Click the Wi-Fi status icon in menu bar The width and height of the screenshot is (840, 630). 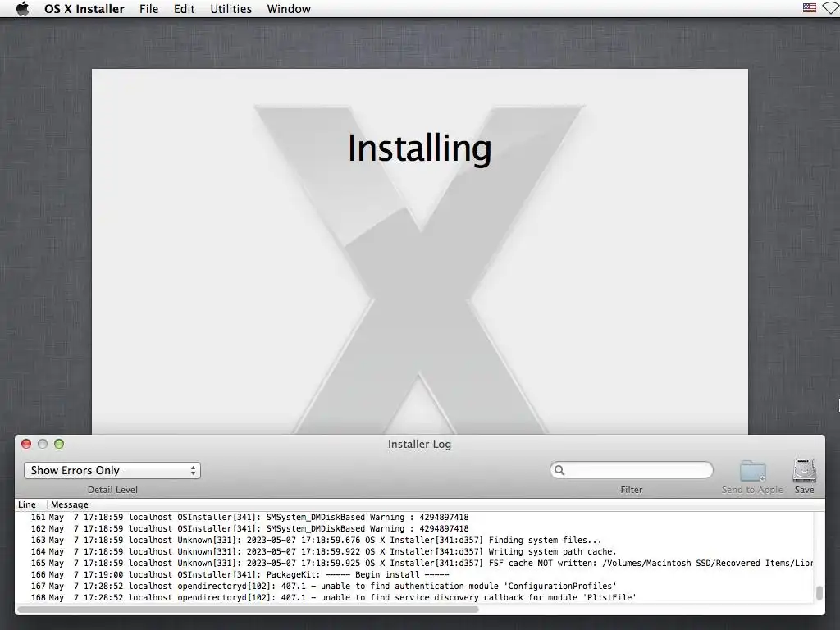click(832, 8)
